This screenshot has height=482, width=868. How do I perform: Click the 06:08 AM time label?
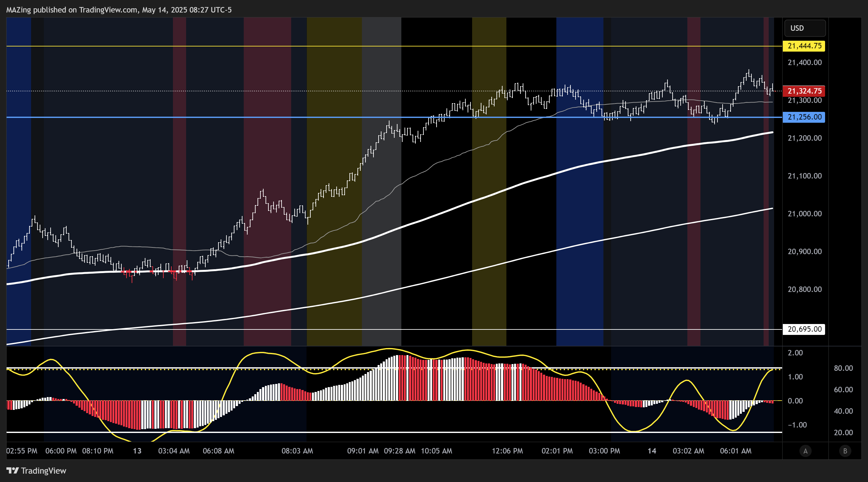point(218,451)
